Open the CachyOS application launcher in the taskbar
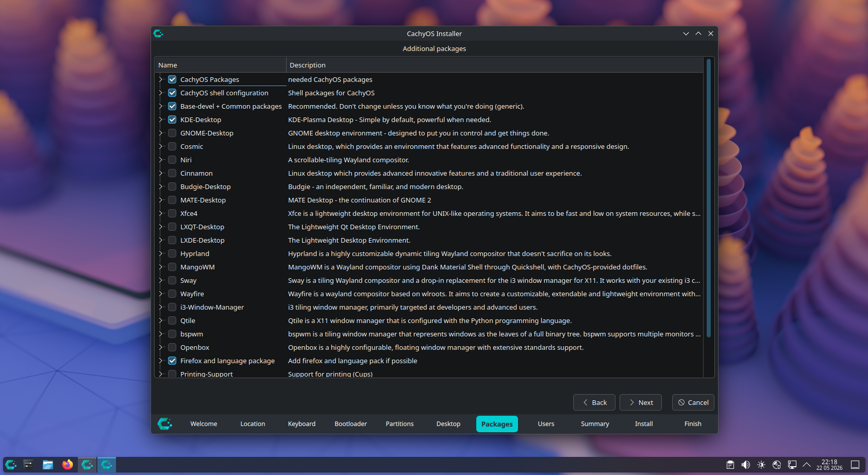Image resolution: width=868 pixels, height=475 pixels. [11, 465]
